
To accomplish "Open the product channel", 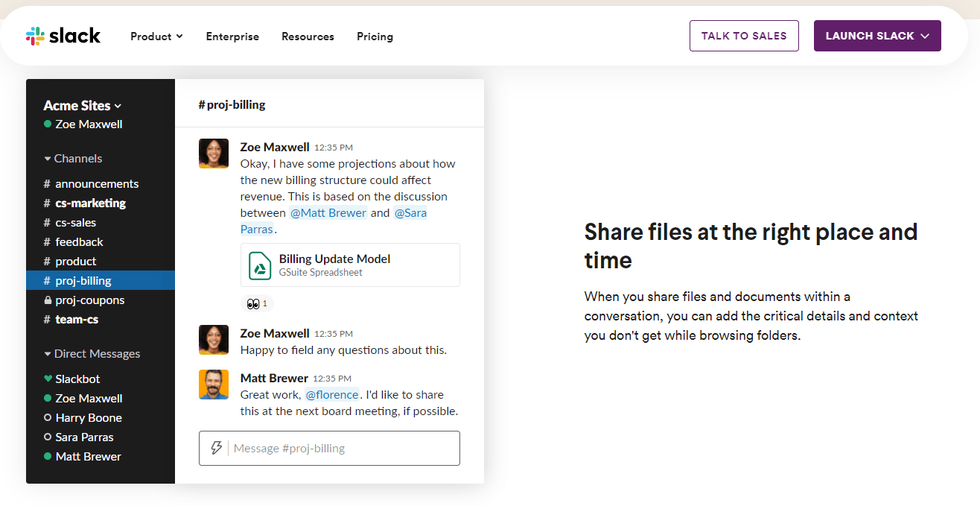I will click(x=101, y=262).
